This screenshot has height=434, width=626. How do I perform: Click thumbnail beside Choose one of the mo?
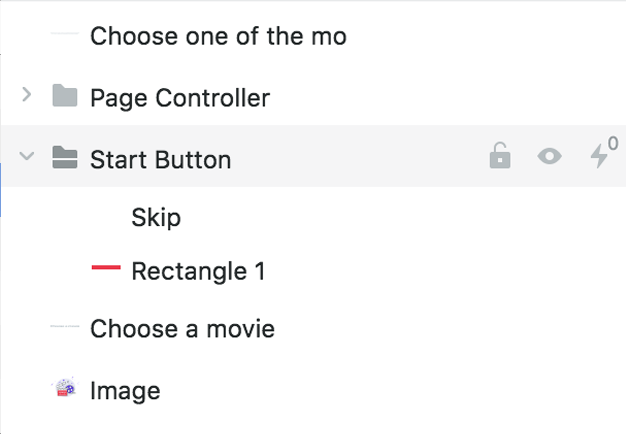[65, 34]
